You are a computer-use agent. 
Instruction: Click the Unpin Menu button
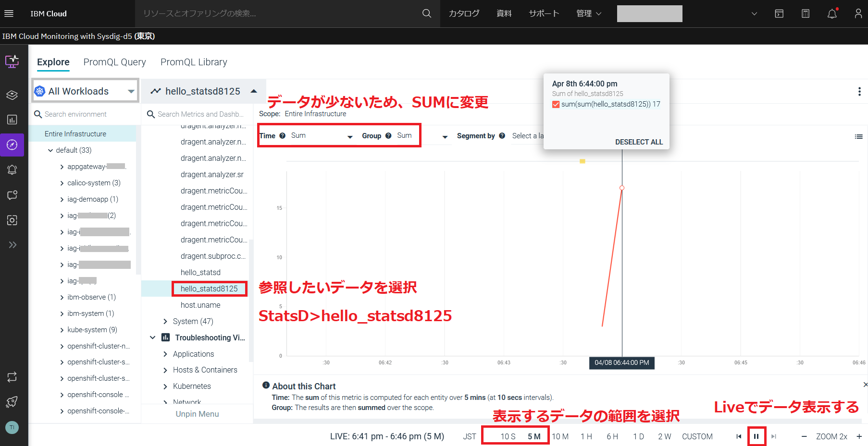[197, 414]
